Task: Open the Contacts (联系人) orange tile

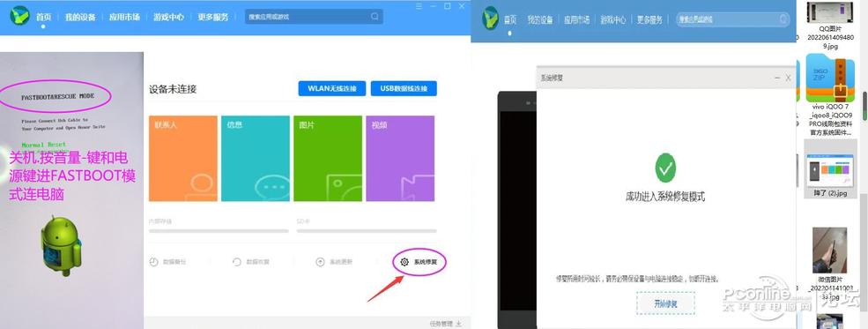Action: tap(183, 159)
